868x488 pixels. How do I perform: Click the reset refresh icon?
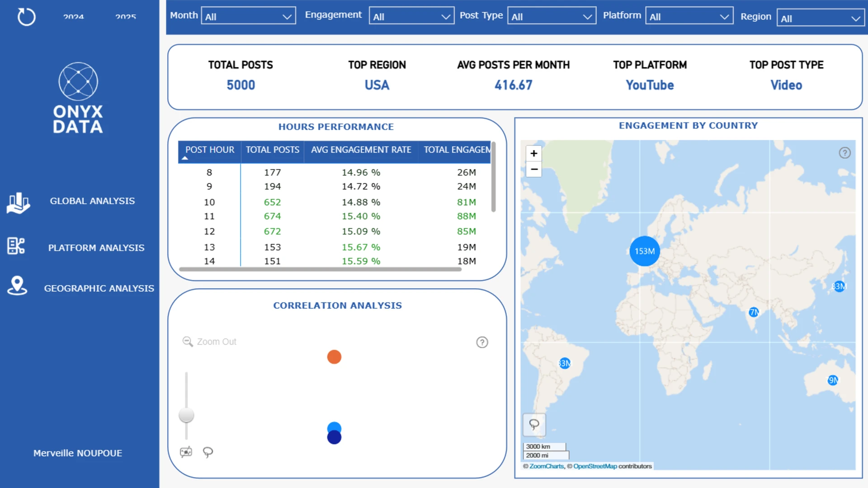point(26,17)
